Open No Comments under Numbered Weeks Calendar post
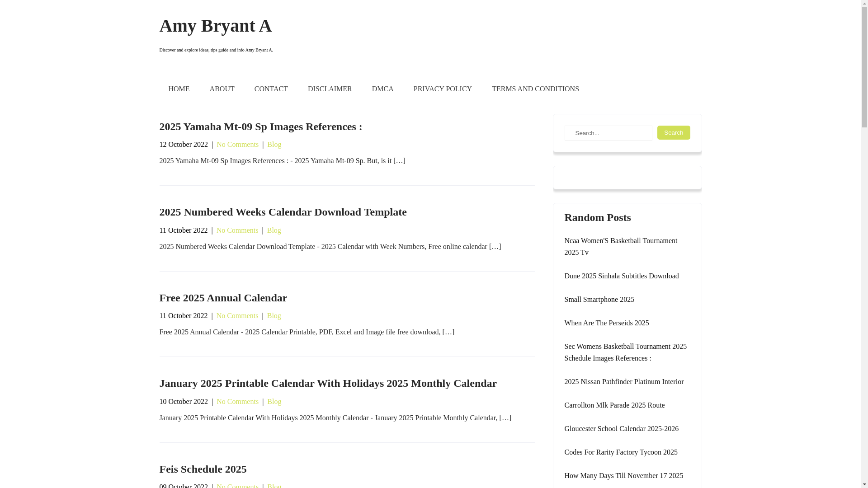This screenshot has width=868, height=488. coord(237,230)
